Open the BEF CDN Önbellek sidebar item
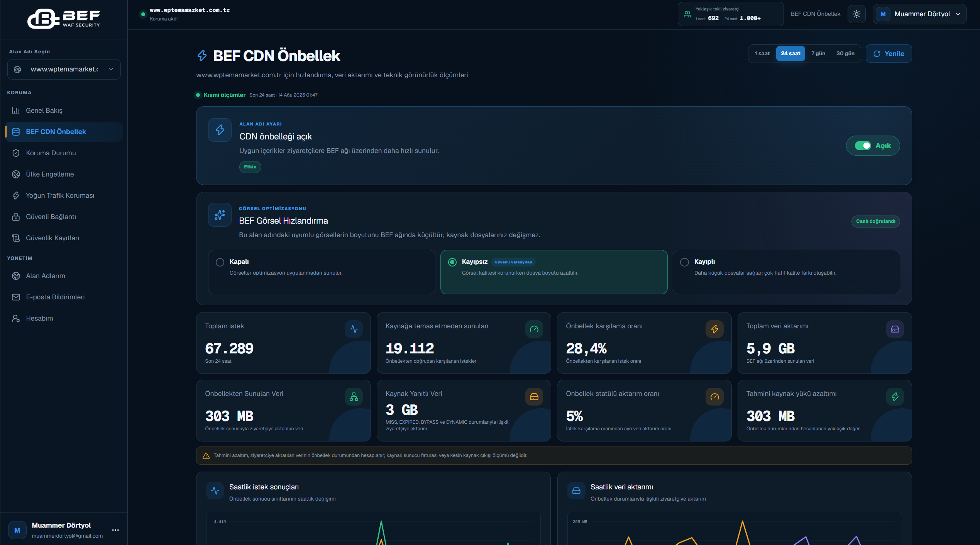 [64, 132]
